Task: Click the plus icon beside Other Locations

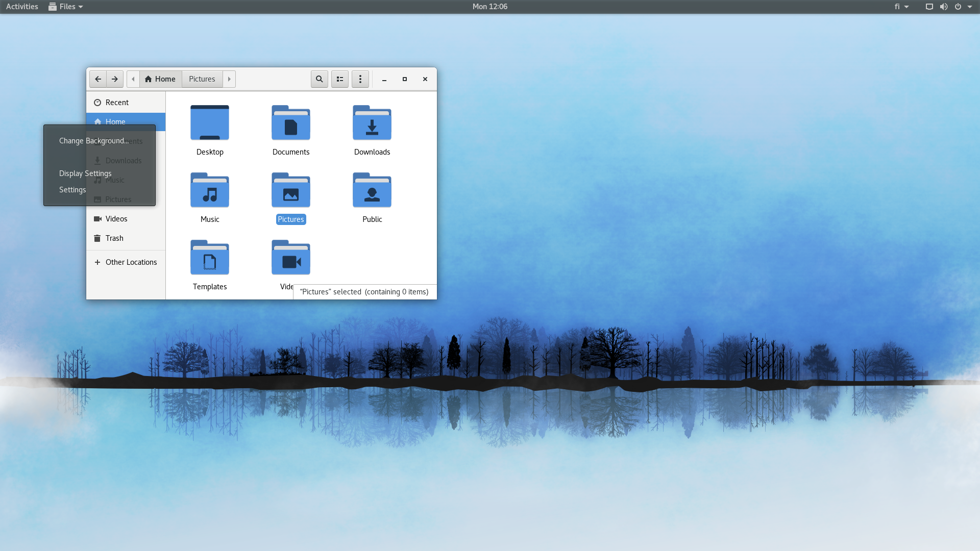Action: [97, 262]
